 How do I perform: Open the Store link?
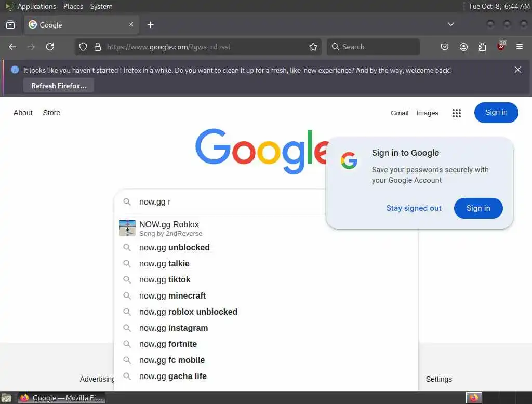coord(51,113)
